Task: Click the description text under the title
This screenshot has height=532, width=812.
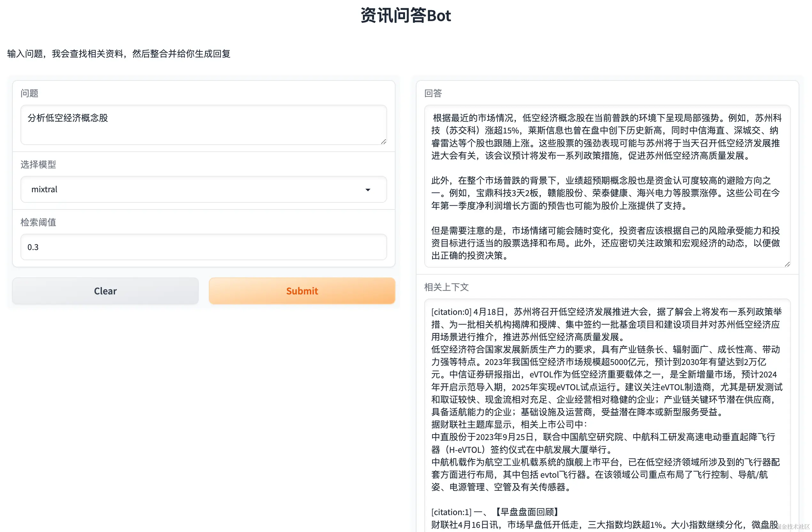Action: tap(119, 54)
